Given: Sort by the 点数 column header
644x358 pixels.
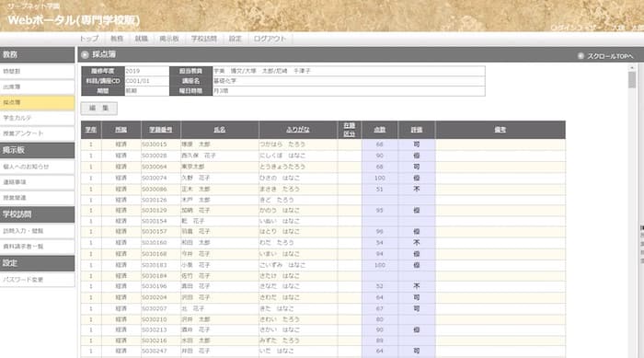Looking at the screenshot, I should pyautogui.click(x=379, y=130).
